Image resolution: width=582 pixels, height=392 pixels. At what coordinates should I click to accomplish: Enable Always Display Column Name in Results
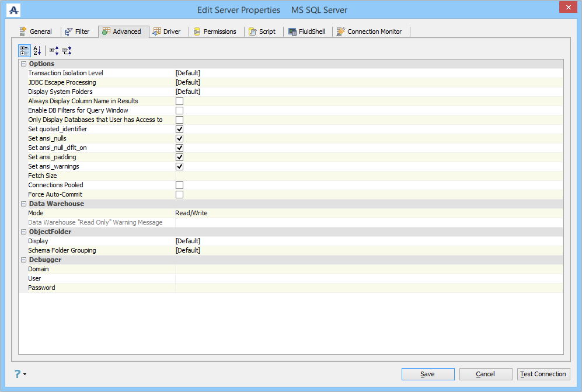pos(179,101)
